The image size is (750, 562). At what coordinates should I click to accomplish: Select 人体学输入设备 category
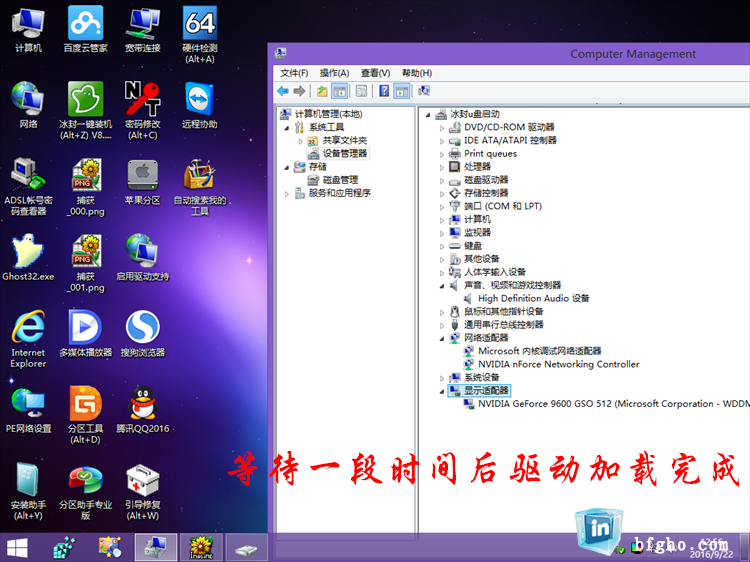[x=495, y=272]
